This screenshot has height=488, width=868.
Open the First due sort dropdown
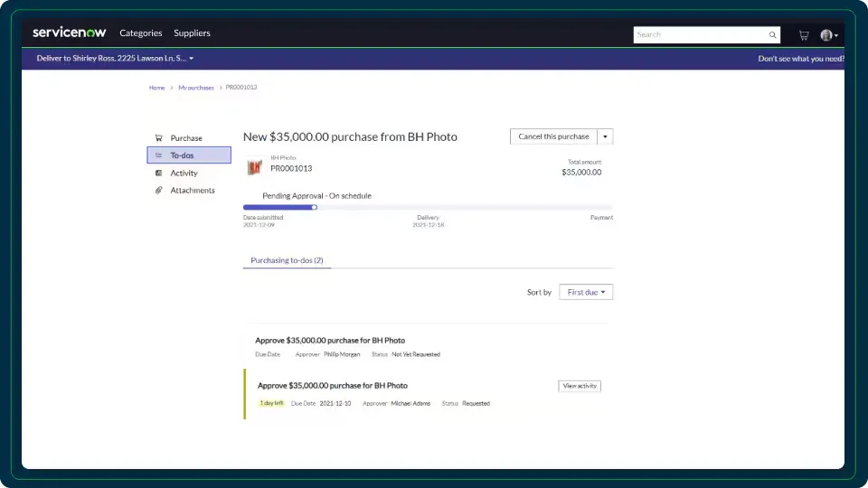tap(586, 292)
